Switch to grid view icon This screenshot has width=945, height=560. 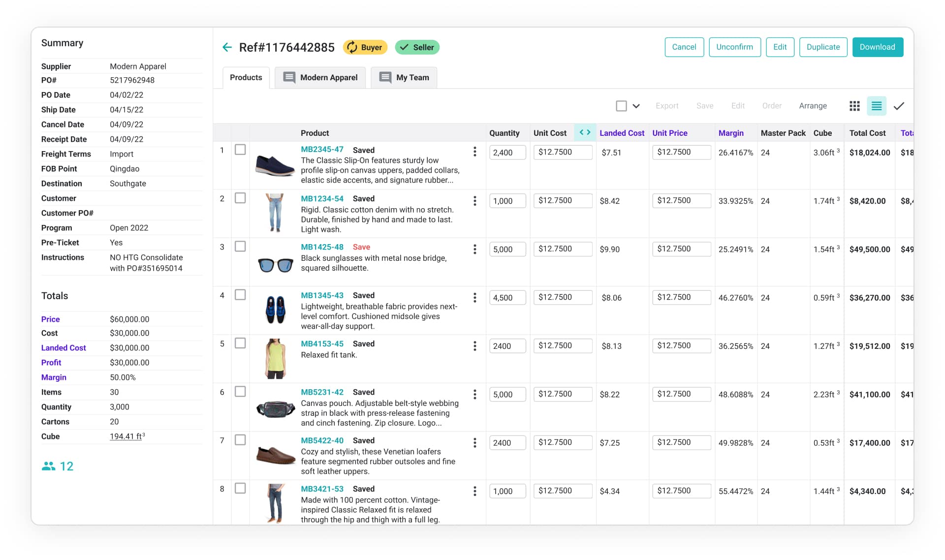(x=854, y=106)
